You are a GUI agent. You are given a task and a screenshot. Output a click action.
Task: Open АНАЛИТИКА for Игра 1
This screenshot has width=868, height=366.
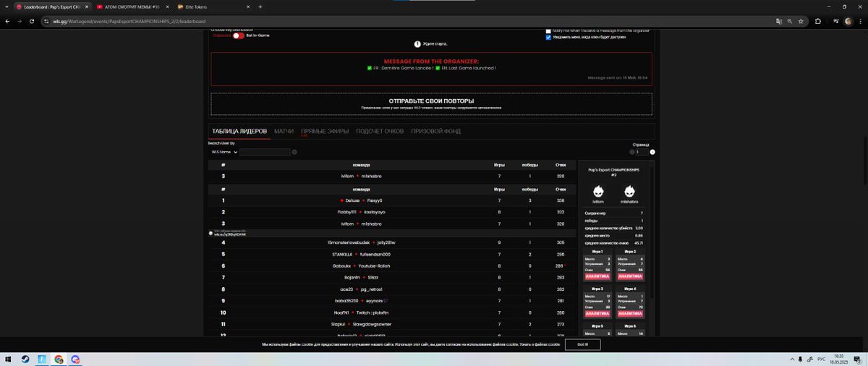[597, 276]
